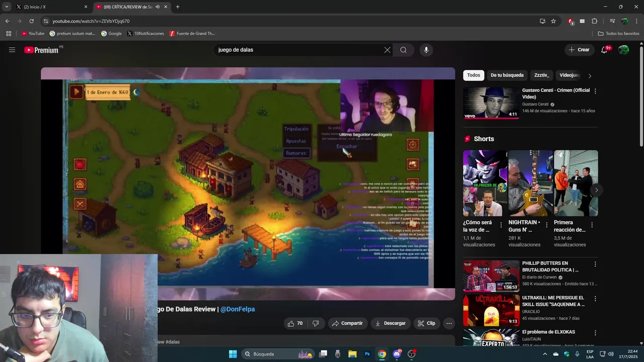This screenshot has height=362, width=644.
Task: Open Chrome apps grid in bookmarks bar
Action: (x=9, y=34)
